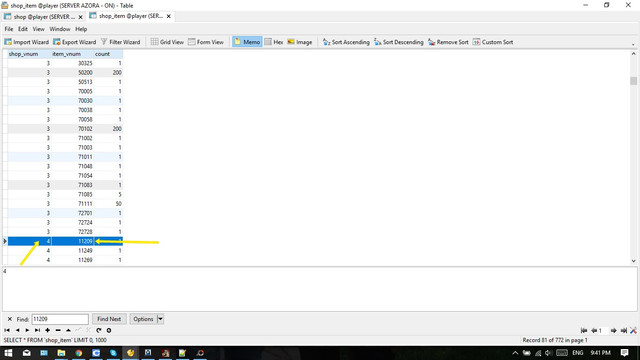Screen dimensions: 640x360
Task: Go to the first record
Action: [7, 330]
